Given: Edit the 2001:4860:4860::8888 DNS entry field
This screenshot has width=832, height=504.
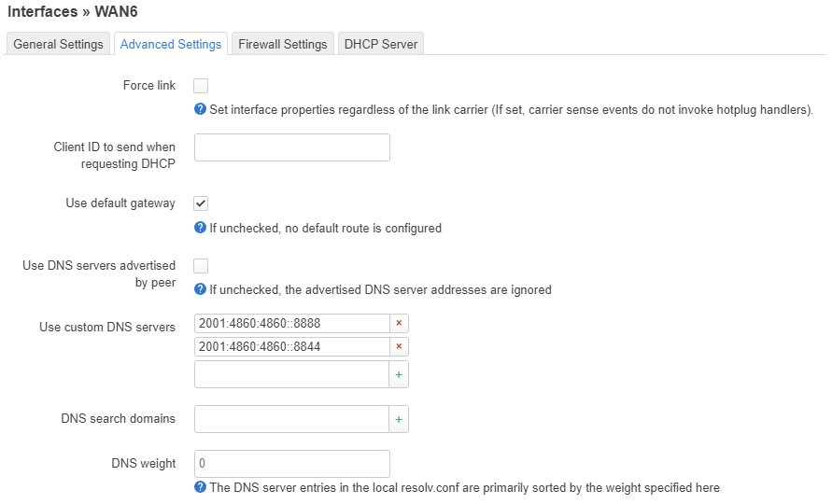Looking at the screenshot, I should (x=292, y=323).
